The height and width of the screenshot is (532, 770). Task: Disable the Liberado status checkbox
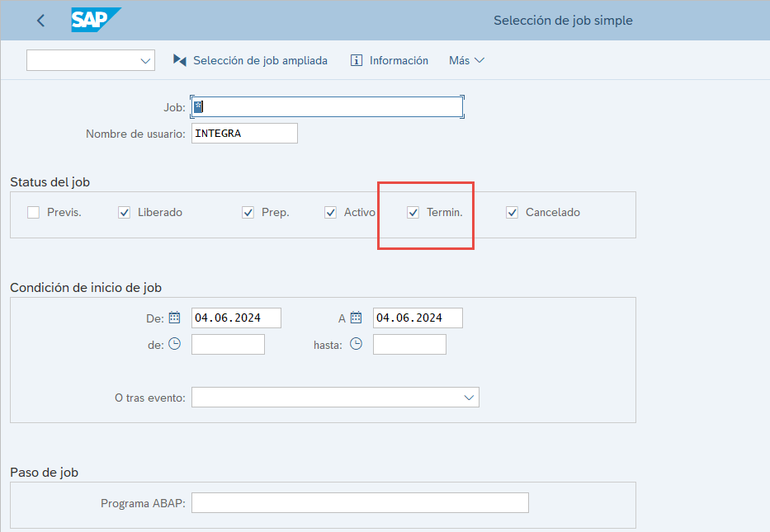(124, 212)
